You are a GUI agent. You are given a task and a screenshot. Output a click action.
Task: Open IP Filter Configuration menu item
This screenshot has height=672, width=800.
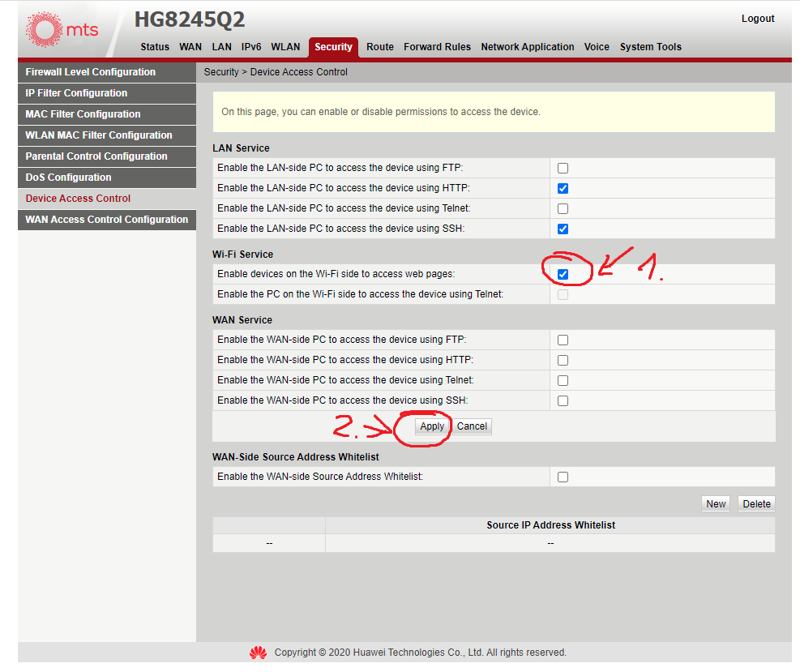pos(107,93)
